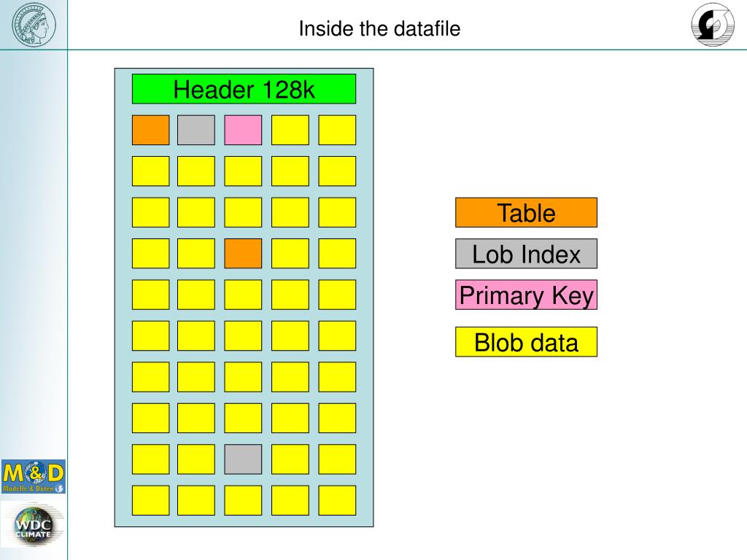The height and width of the screenshot is (560, 747).
Task: Click the yellow Blob data legend box
Action: [x=526, y=342]
